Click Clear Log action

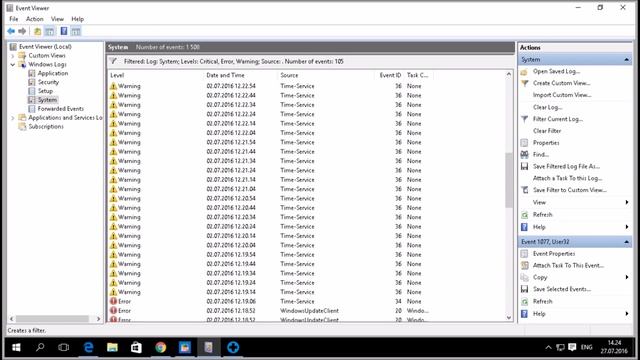coord(547,107)
